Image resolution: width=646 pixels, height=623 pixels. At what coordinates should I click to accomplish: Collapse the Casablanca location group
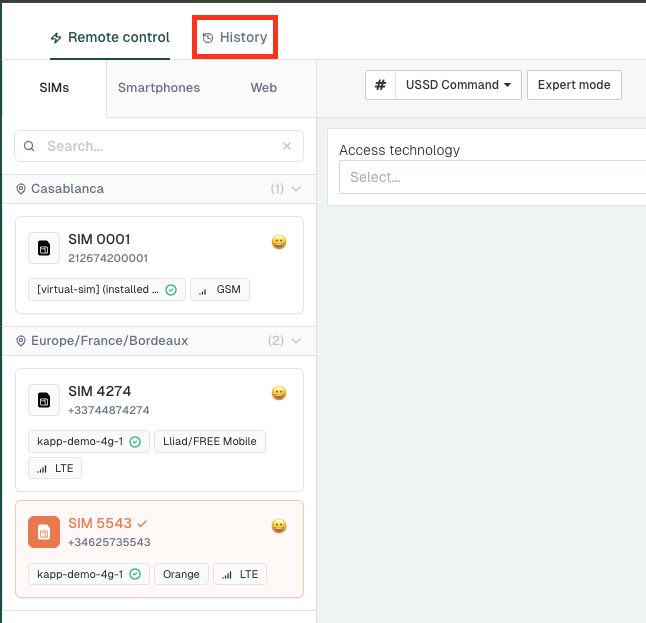click(295, 189)
